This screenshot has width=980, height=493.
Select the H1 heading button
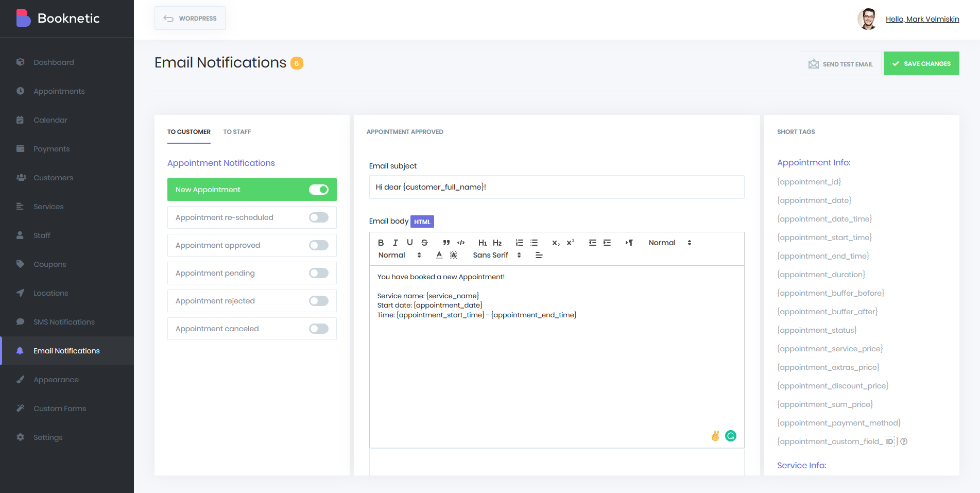point(483,243)
